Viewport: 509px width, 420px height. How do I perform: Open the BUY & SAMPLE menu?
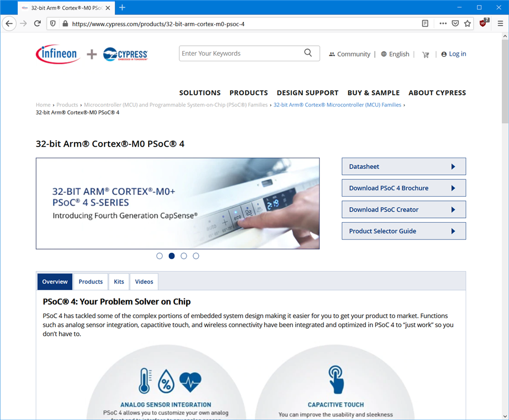[x=374, y=93]
